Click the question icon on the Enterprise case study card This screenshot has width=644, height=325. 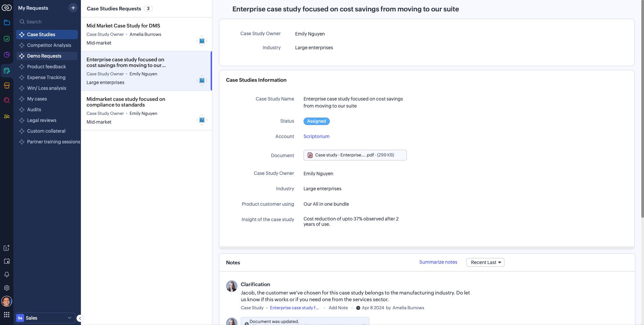tap(202, 80)
